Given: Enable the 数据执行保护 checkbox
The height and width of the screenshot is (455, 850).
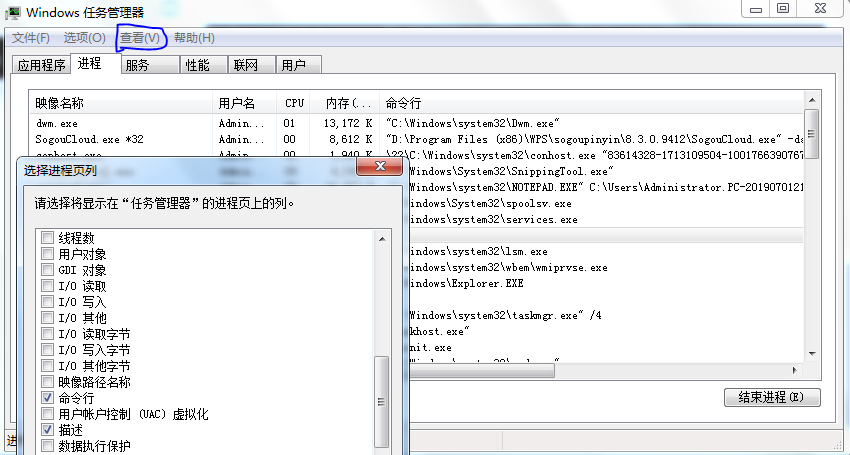Looking at the screenshot, I should click(48, 445).
